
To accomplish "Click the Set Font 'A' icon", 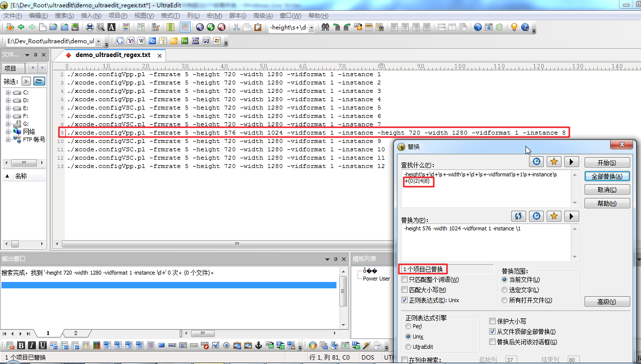I will pyautogui.click(x=111, y=27).
